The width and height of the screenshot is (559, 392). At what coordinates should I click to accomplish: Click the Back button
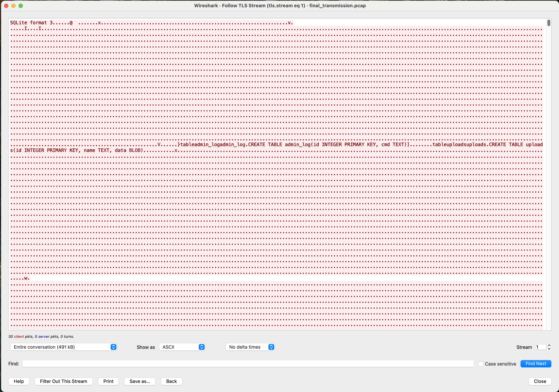[171, 381]
